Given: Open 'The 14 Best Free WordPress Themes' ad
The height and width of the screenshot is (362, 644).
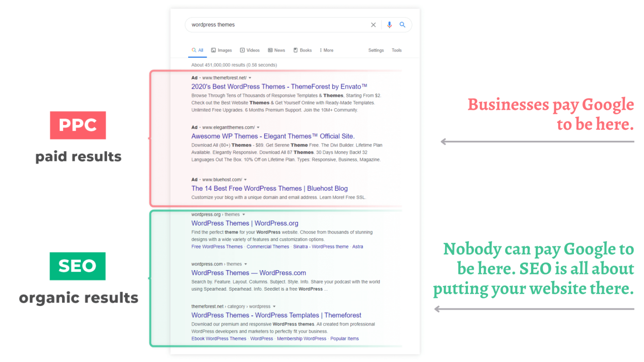Looking at the screenshot, I should coord(269,189).
